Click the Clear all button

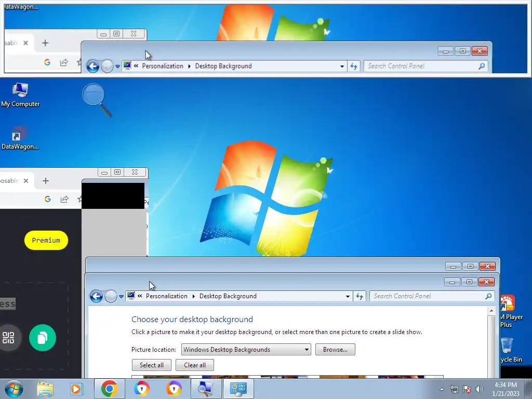(195, 365)
